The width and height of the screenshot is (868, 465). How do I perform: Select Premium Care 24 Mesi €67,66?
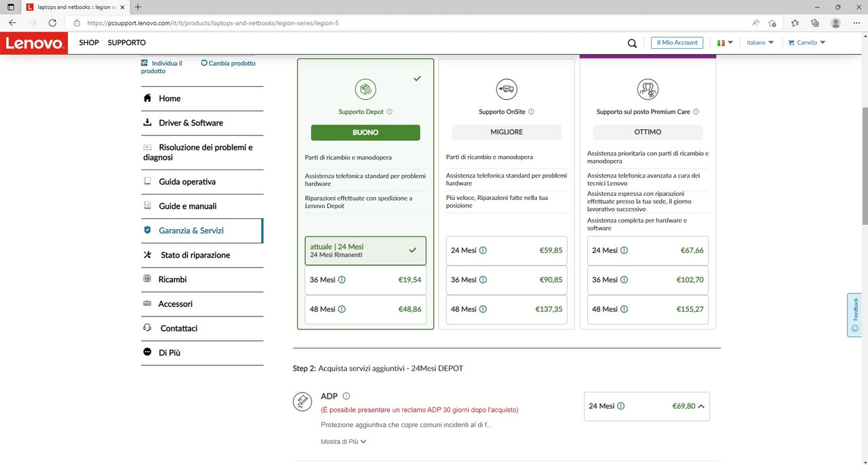coord(648,251)
